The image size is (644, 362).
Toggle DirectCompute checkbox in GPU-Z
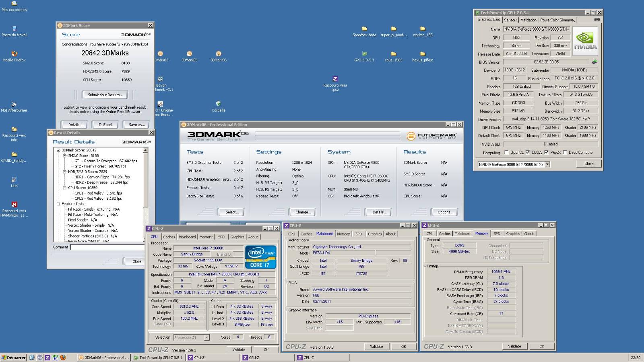click(565, 153)
